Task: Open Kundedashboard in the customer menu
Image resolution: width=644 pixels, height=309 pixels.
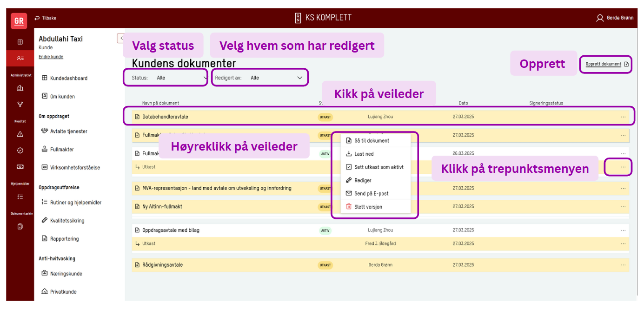Action: tap(65, 78)
